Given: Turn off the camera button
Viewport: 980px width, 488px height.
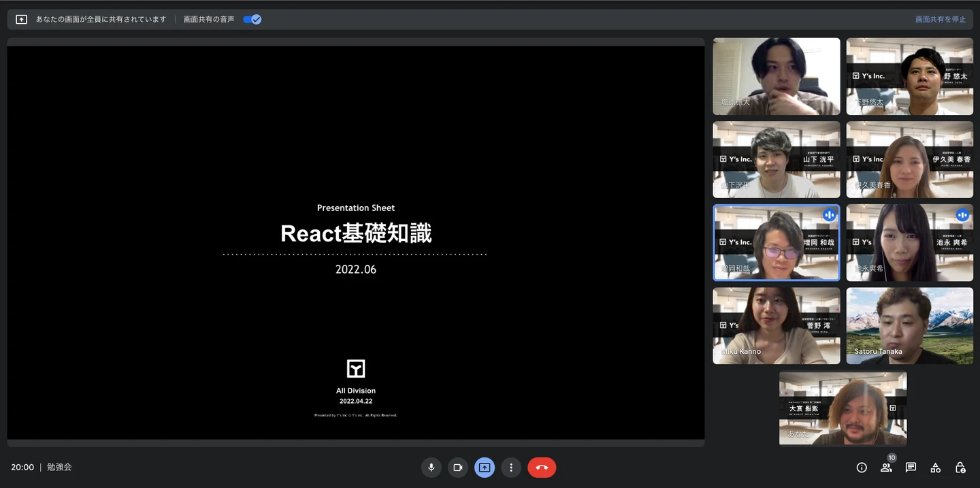Looking at the screenshot, I should [458, 468].
